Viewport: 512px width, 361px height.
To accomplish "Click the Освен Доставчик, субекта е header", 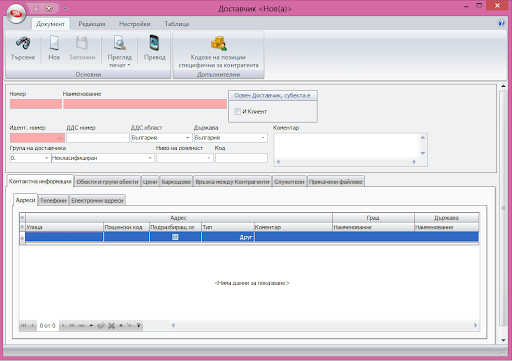I will 272,95.
